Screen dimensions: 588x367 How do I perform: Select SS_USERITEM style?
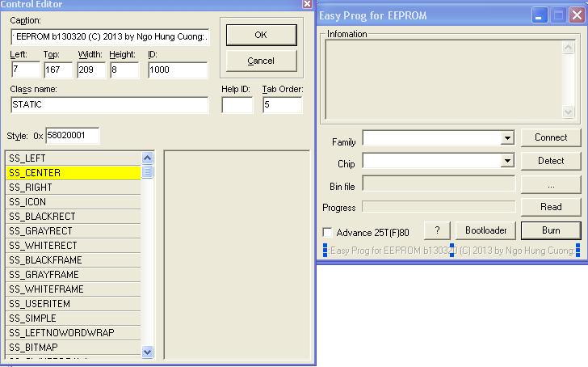coord(73,304)
